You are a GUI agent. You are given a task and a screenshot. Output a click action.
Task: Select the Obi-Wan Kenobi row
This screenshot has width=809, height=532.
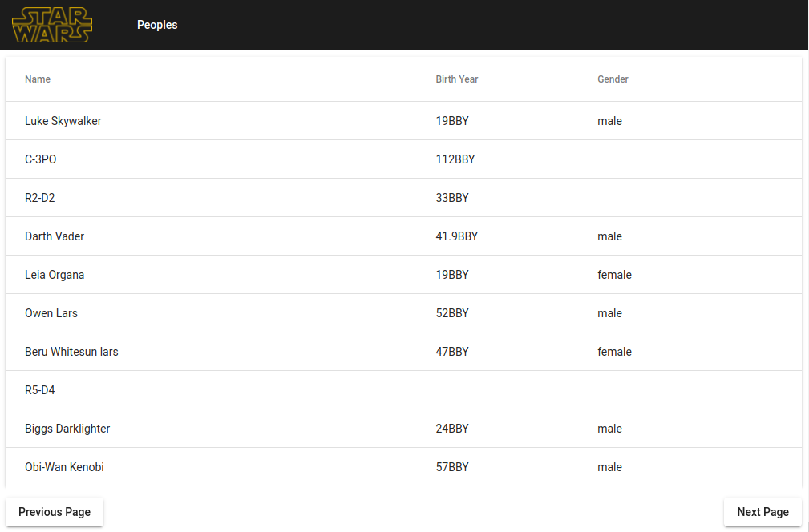tap(64, 467)
